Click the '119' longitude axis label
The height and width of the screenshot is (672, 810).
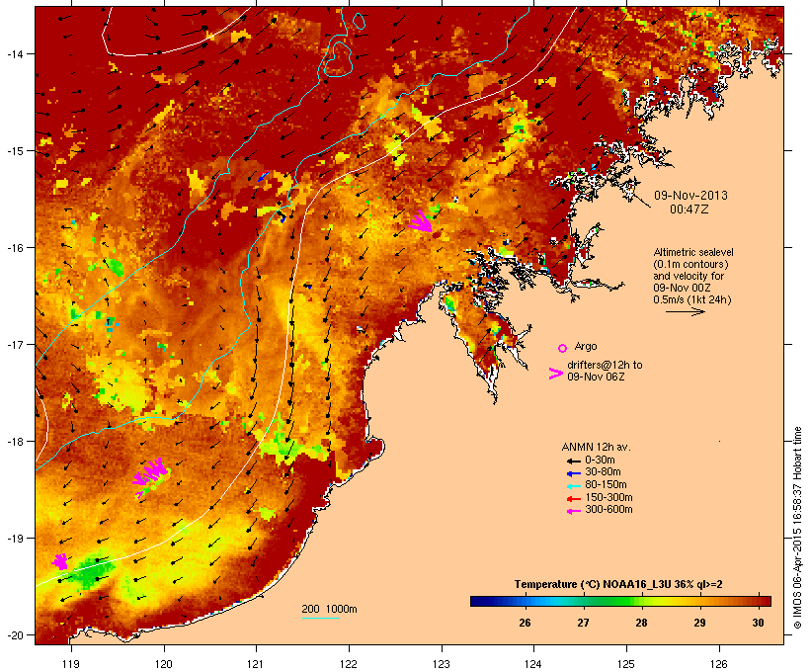pos(71,664)
